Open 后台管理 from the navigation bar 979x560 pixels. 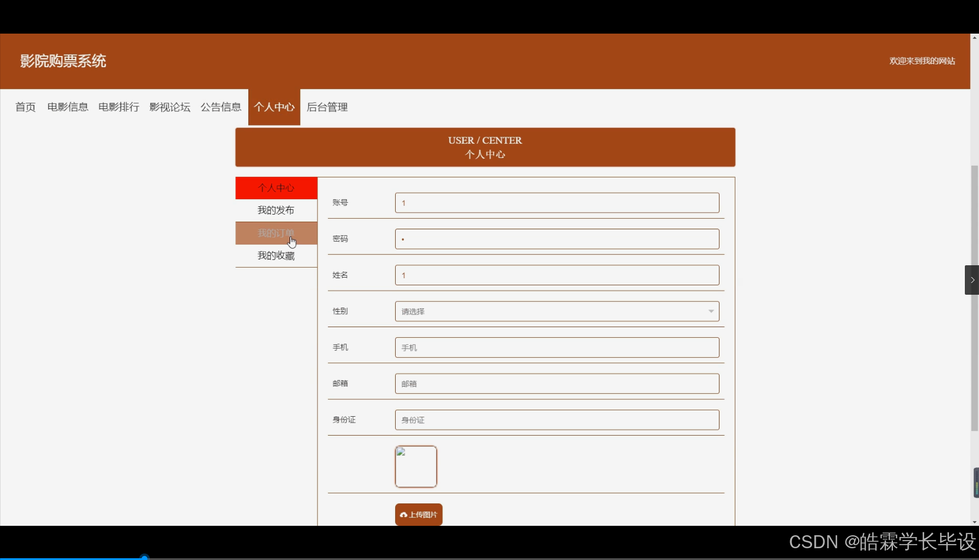(327, 107)
